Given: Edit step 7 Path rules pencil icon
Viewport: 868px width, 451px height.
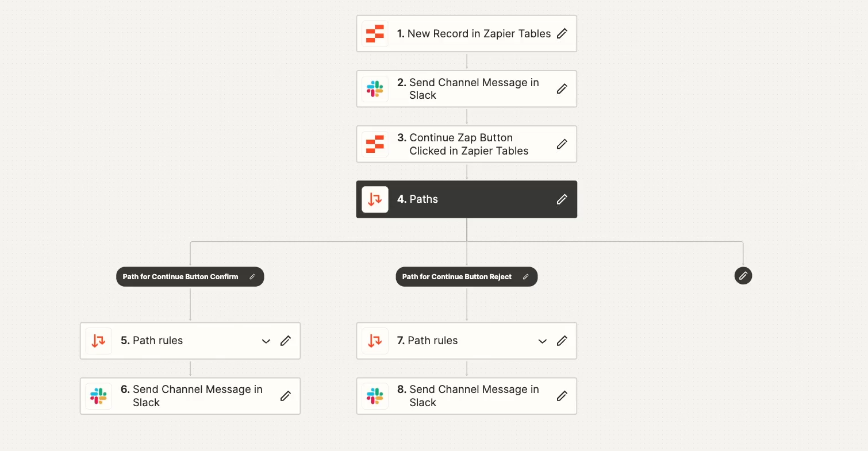Looking at the screenshot, I should pos(562,341).
